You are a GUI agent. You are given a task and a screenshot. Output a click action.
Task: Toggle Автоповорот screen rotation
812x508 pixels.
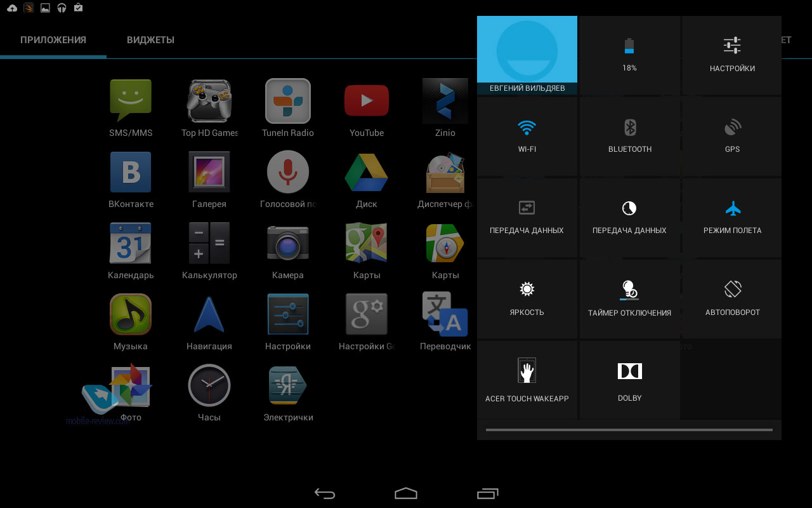point(732,299)
